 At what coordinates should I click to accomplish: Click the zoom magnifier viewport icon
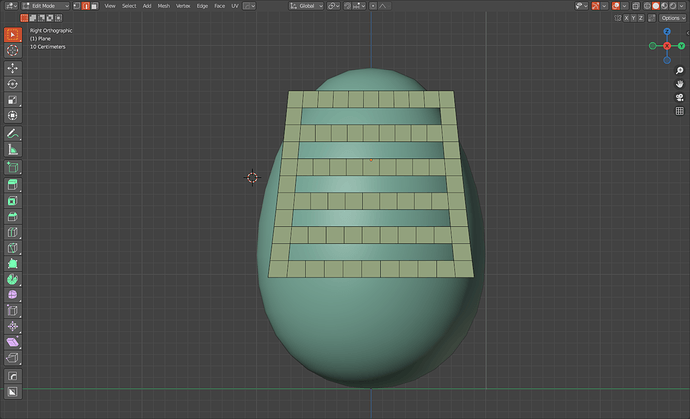(679, 70)
